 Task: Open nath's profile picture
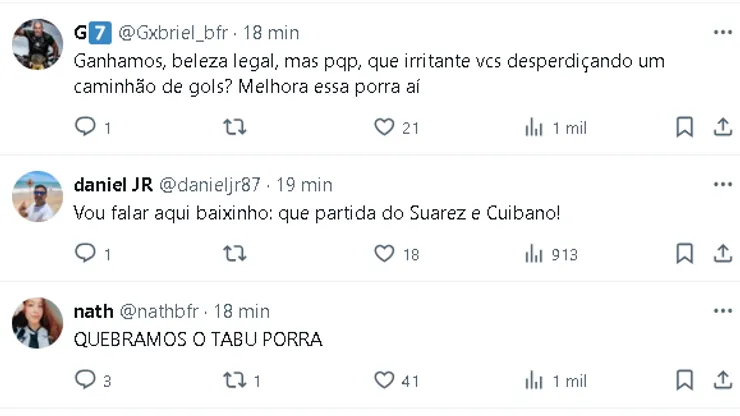tap(38, 322)
